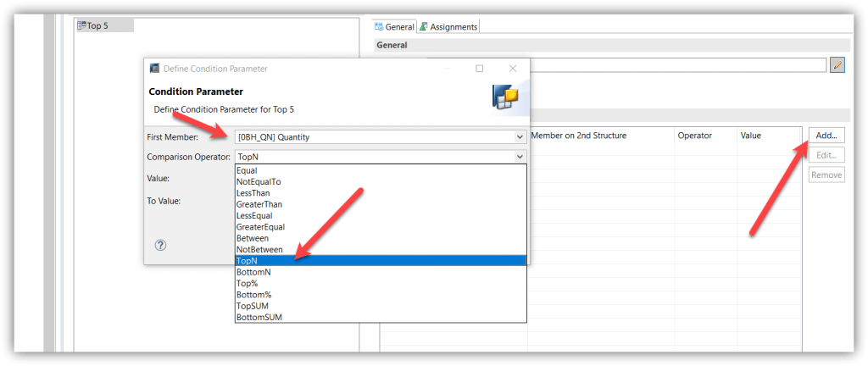Choose GreaterThan from operator list
Image resolution: width=868 pixels, height=366 pixels.
381,204
